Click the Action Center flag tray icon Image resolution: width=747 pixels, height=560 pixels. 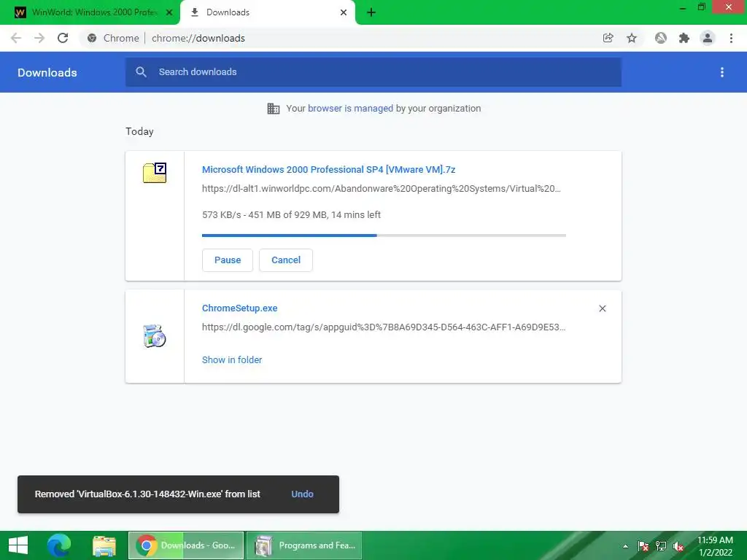point(643,546)
